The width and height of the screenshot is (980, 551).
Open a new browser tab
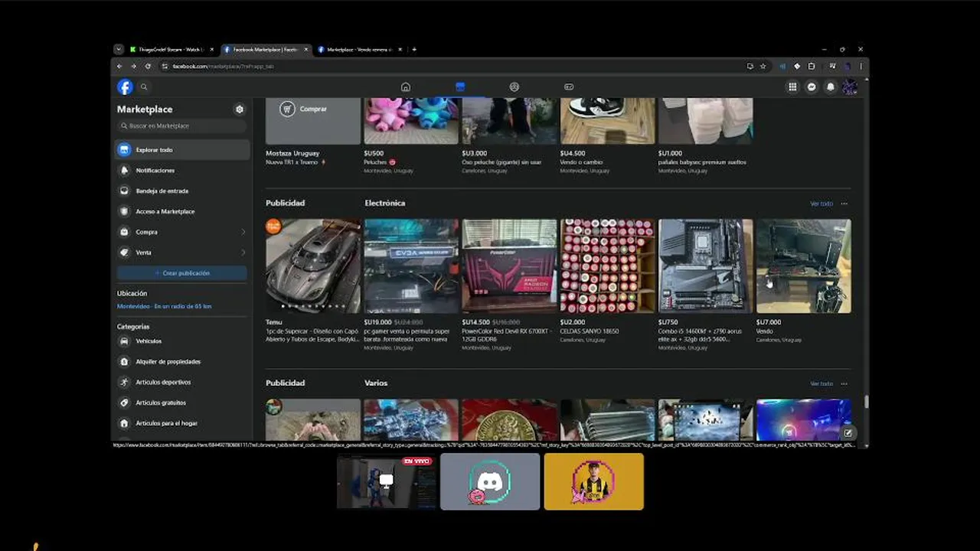click(414, 50)
